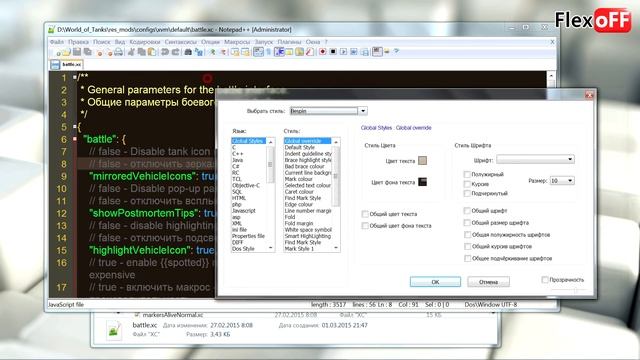
Task: Open the Опции menu
Action: coord(210,42)
